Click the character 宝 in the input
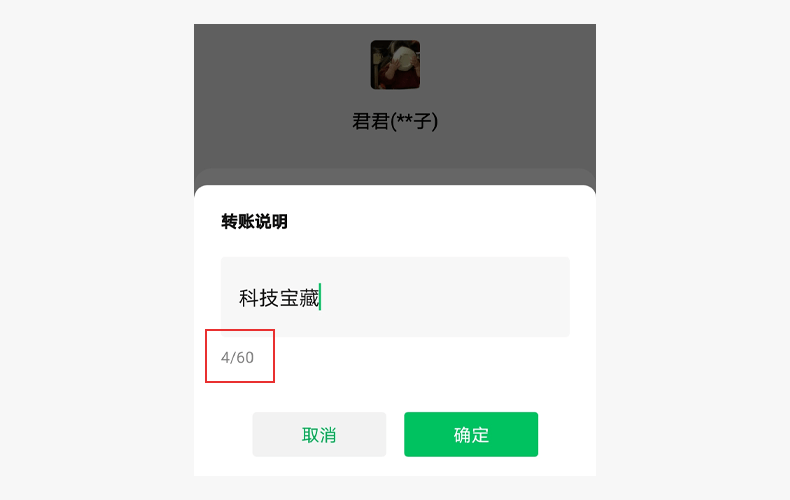The width and height of the screenshot is (790, 500). point(289,298)
